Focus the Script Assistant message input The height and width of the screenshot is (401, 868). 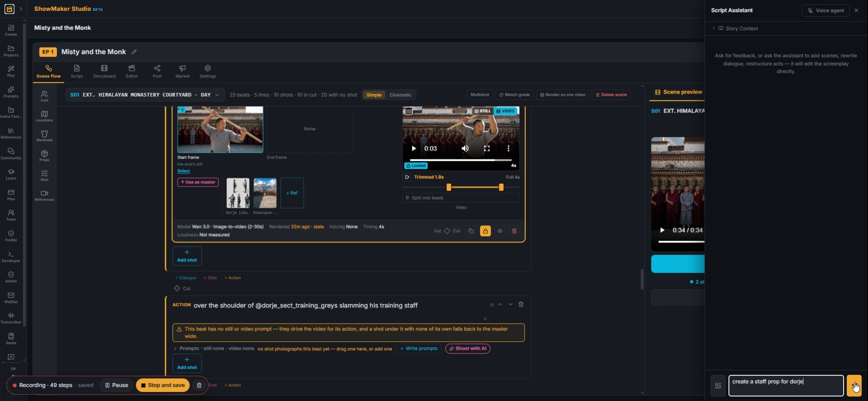(786, 386)
